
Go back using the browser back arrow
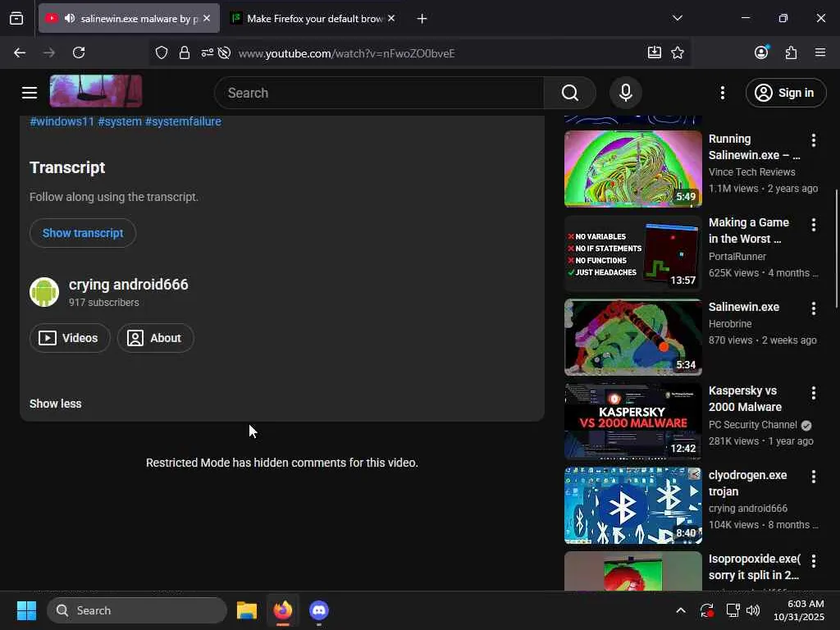tap(20, 52)
